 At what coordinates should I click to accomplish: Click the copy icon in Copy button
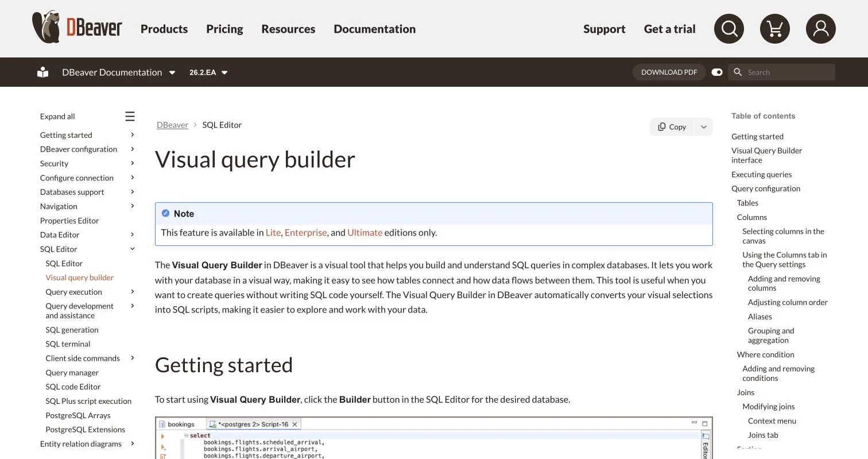pyautogui.click(x=662, y=127)
